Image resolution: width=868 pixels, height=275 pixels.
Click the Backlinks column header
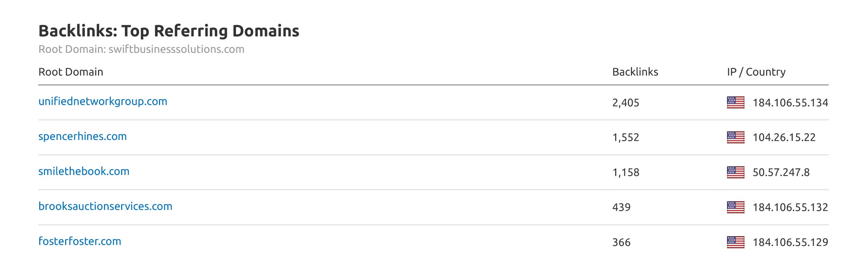(635, 72)
